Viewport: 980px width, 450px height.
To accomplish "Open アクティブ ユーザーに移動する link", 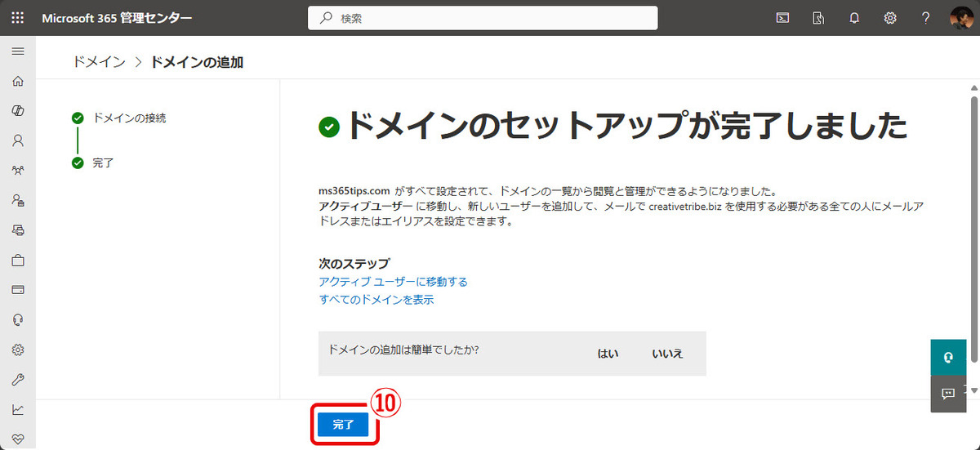I will [x=393, y=282].
